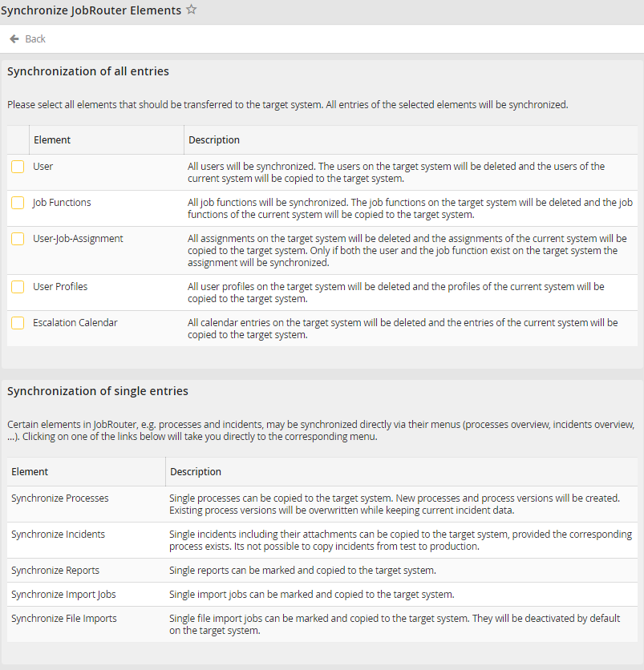This screenshot has width=644, height=670.
Task: Go to Synchronize Reports
Action: coord(55,571)
